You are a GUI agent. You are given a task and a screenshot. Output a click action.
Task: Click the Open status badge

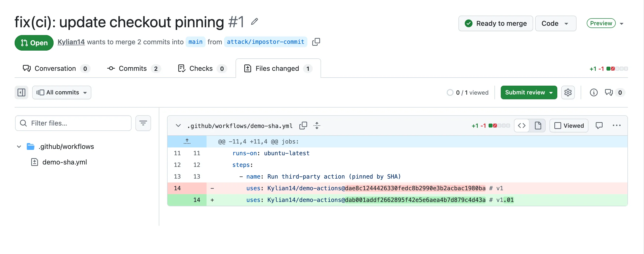point(34,43)
